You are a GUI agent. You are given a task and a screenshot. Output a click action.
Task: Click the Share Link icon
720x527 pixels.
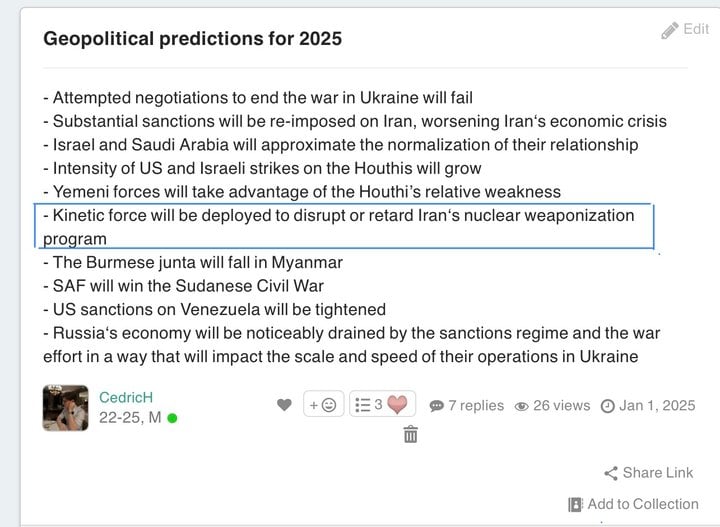click(611, 473)
